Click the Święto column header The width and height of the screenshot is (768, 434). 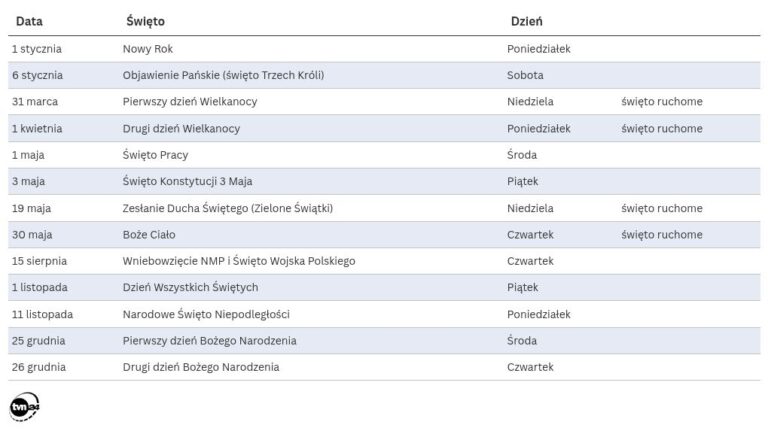(147, 21)
